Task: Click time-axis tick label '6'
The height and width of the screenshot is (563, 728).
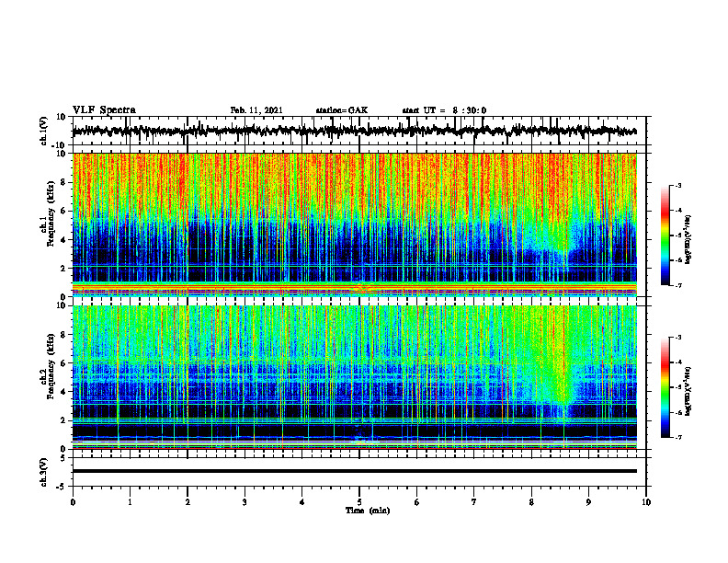Action: pyautogui.click(x=416, y=502)
